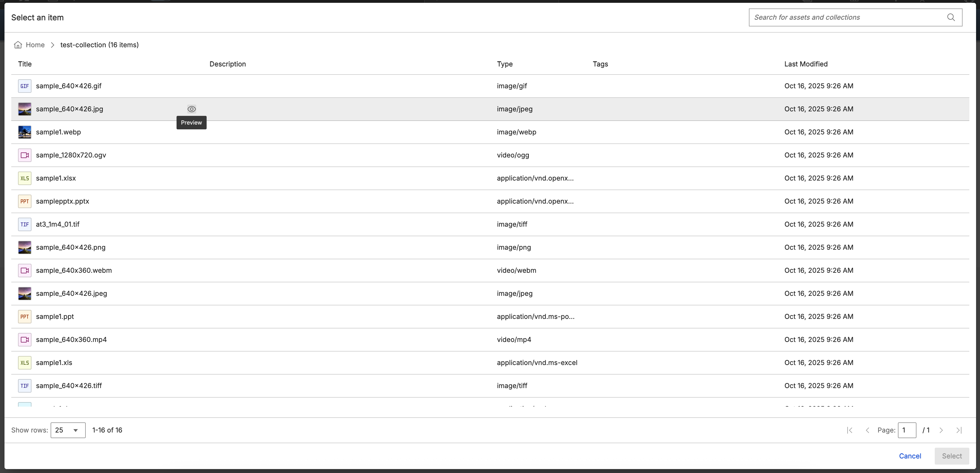Go to the previous page arrow
The height and width of the screenshot is (473, 980).
[867, 430]
